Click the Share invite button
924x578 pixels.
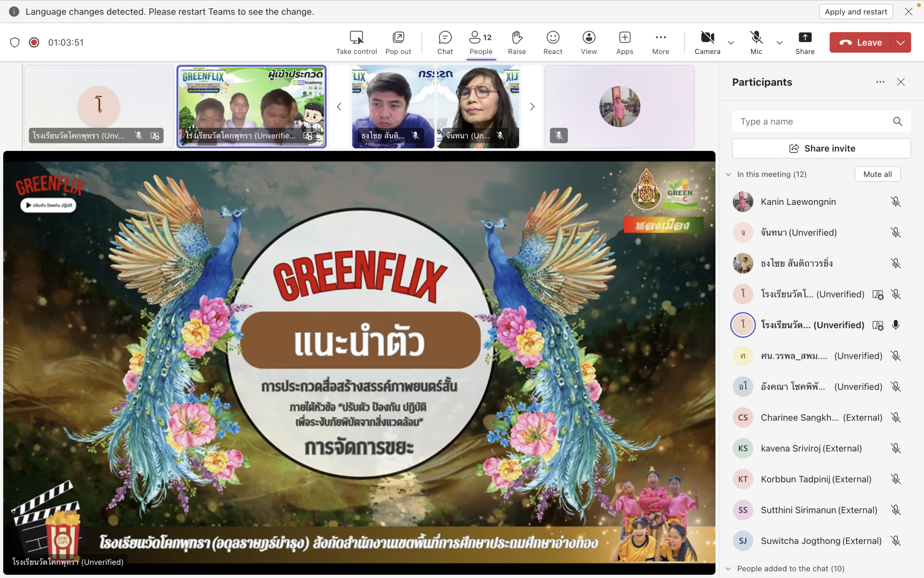821,148
